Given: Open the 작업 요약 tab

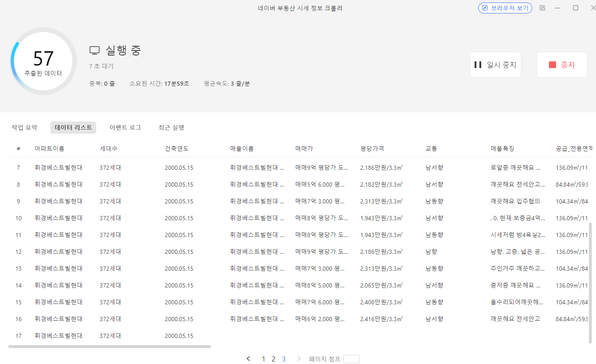Looking at the screenshot, I should [x=24, y=127].
